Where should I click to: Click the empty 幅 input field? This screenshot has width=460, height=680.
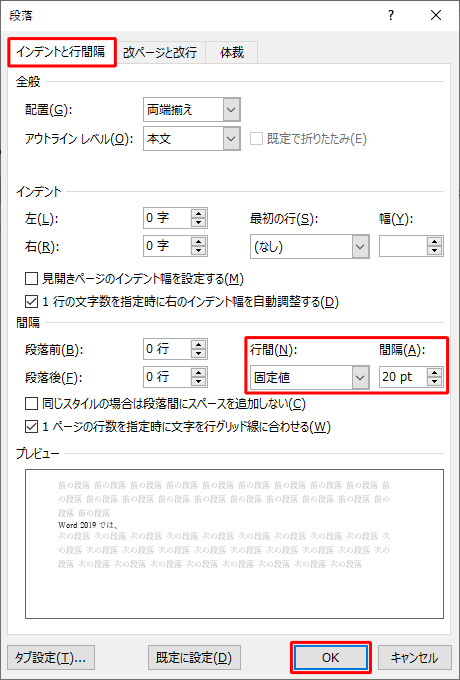[x=403, y=246]
